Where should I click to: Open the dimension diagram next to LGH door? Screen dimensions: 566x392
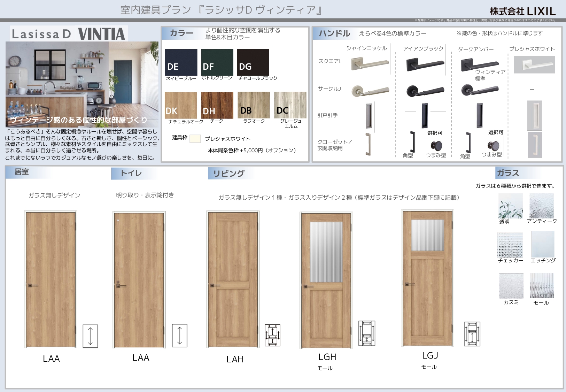coord(367,333)
